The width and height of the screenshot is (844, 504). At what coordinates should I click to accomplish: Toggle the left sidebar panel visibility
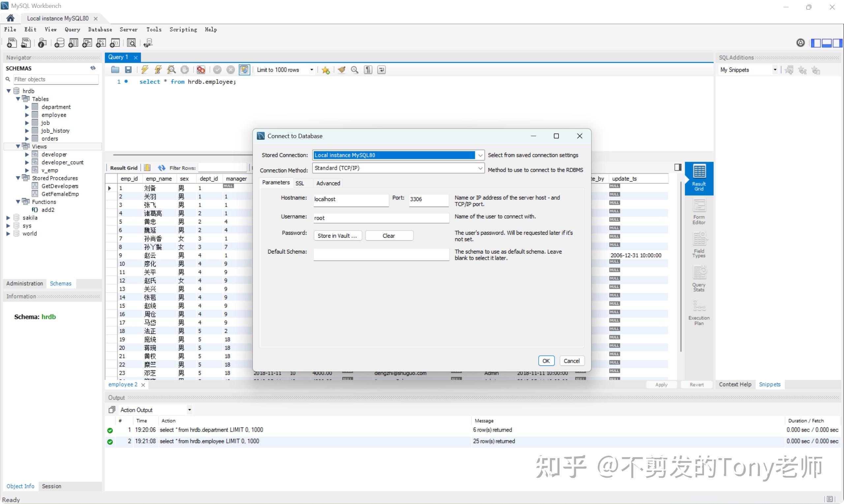[816, 43]
